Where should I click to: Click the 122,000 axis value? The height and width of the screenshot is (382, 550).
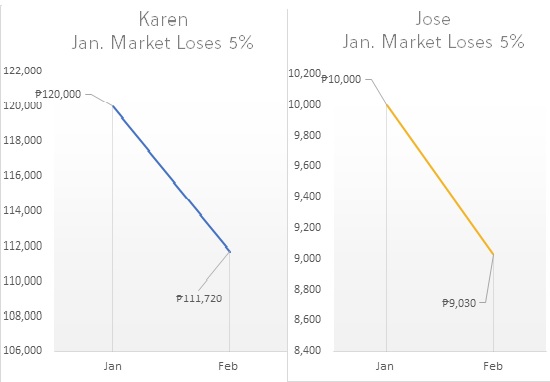[x=22, y=71]
